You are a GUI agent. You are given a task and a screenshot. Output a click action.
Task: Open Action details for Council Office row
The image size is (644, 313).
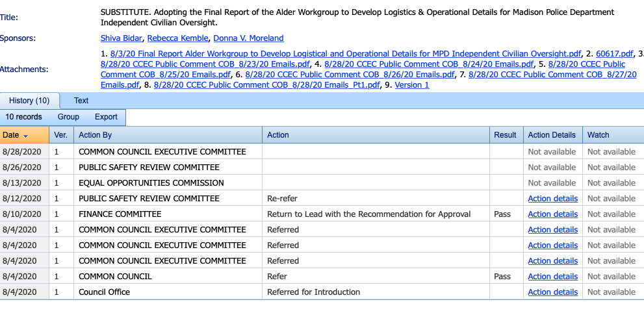(552, 292)
